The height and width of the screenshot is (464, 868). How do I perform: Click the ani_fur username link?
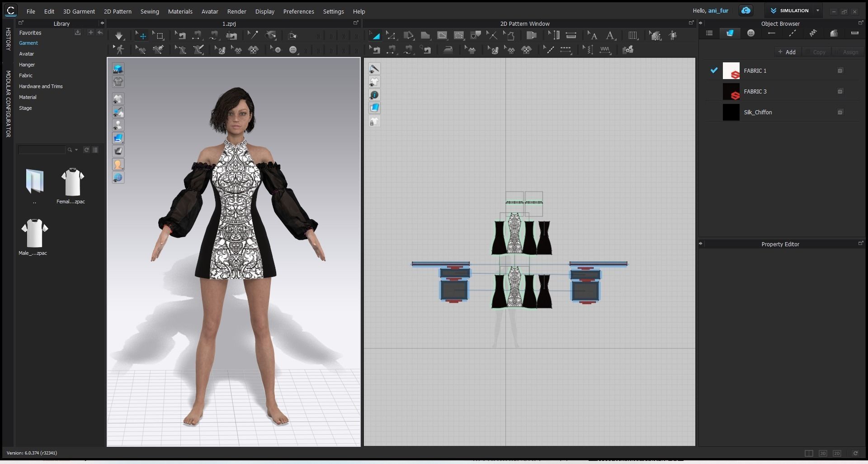pos(718,10)
